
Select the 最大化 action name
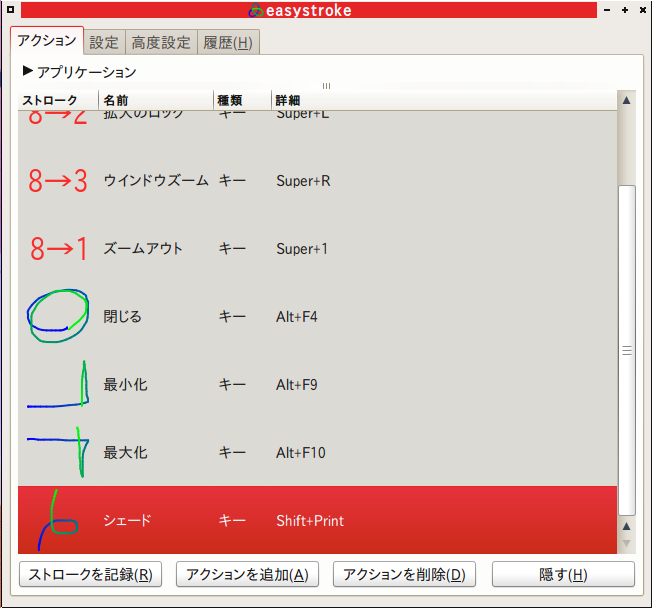(x=125, y=452)
